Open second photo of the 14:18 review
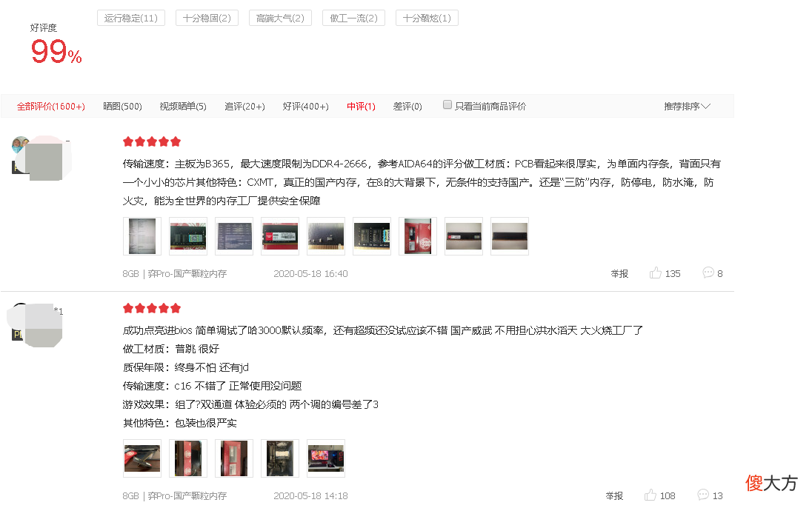 (x=188, y=458)
